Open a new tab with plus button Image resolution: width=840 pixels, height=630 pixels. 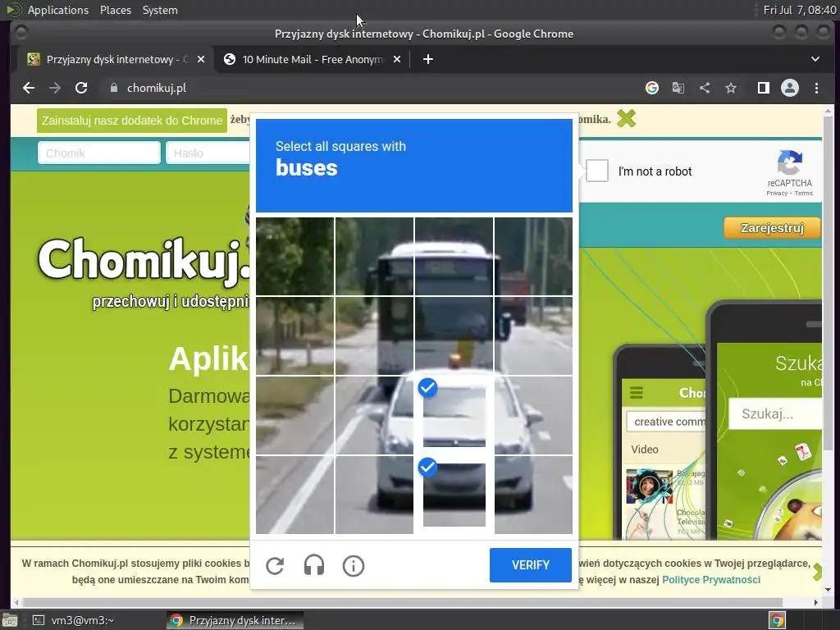(x=428, y=59)
